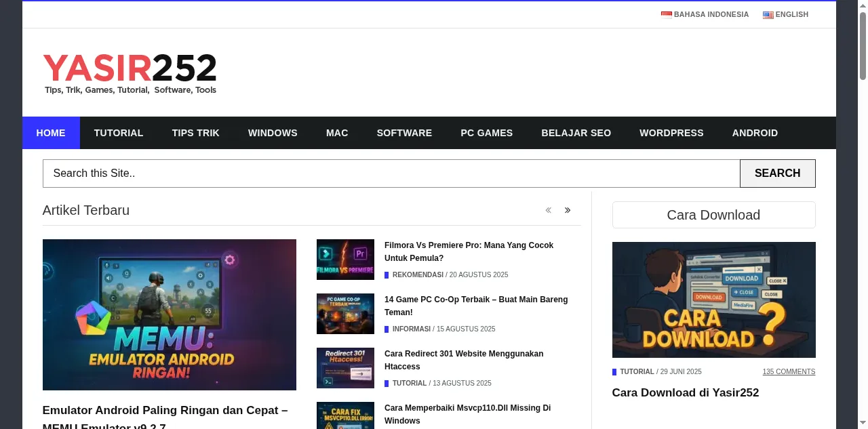The image size is (868, 429).
Task: Open the Android menu
Action: coord(755,133)
